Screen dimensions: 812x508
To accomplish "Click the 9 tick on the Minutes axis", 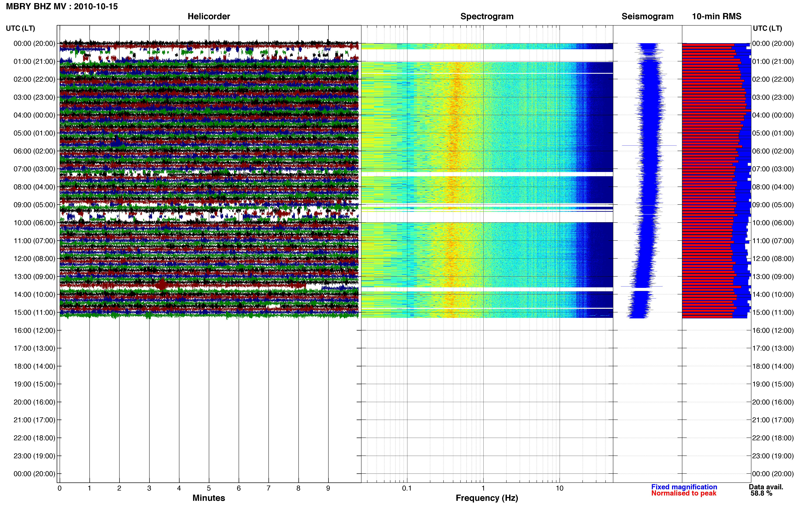I will click(x=328, y=488).
